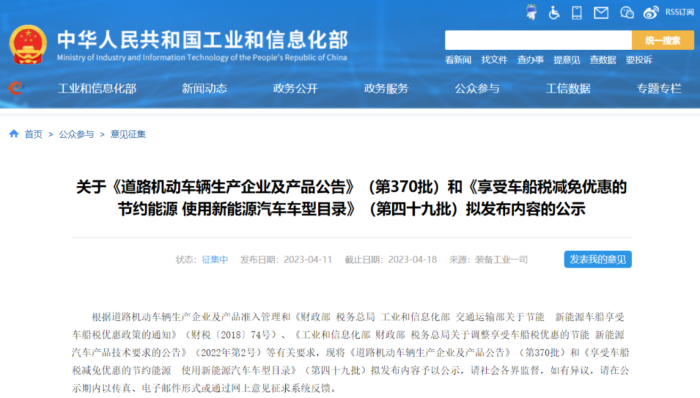The image size is (700, 398).
Task: Click the 发表我的意见 button
Action: pyautogui.click(x=598, y=259)
